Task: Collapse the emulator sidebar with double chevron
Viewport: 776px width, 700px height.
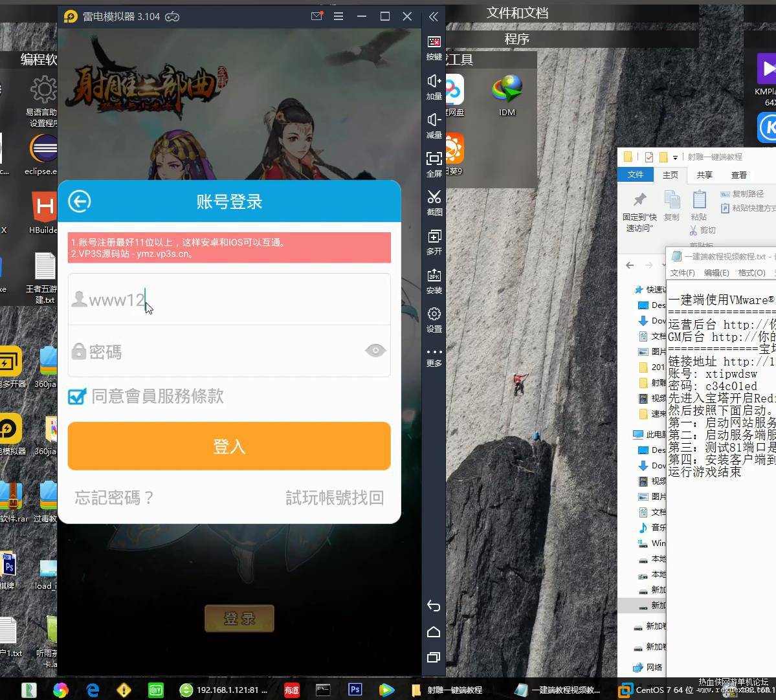Action: [434, 17]
